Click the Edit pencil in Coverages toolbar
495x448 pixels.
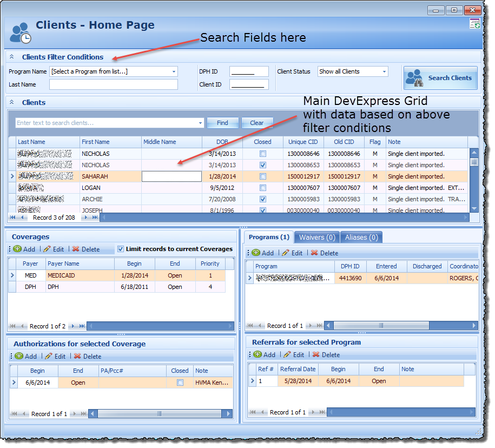pos(48,249)
